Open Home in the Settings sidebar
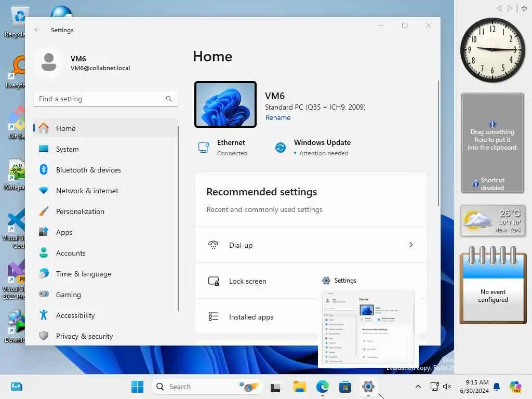Screen dimensions: 532x399 (x=105, y=128)
